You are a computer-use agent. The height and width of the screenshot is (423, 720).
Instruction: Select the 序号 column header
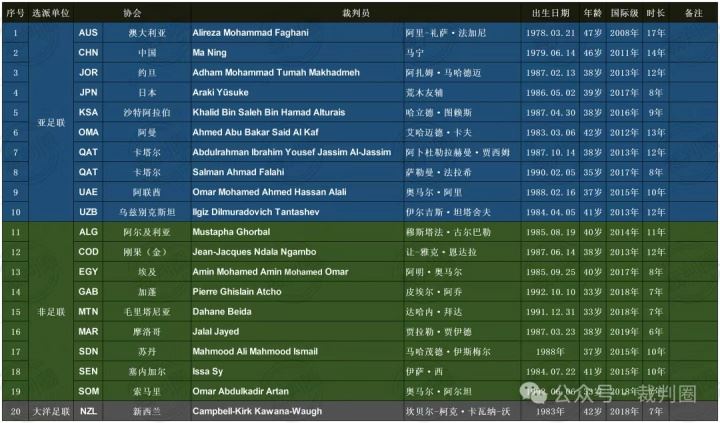(14, 14)
